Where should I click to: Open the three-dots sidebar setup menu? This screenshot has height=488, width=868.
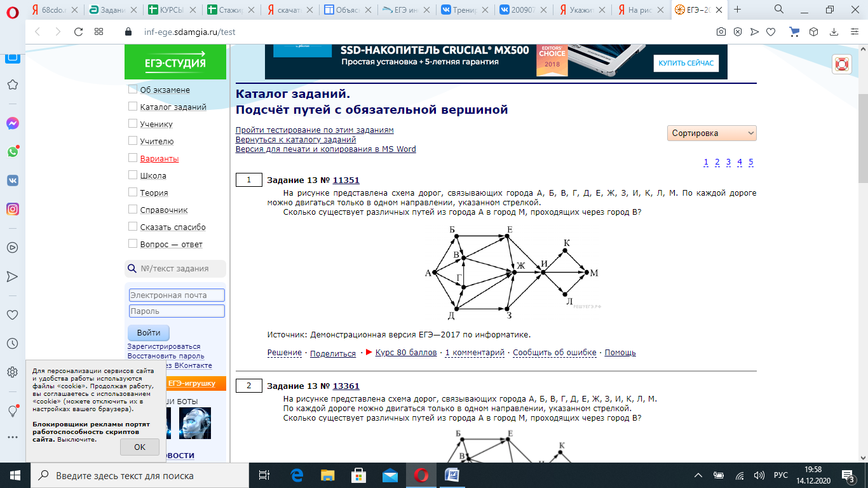click(x=12, y=438)
